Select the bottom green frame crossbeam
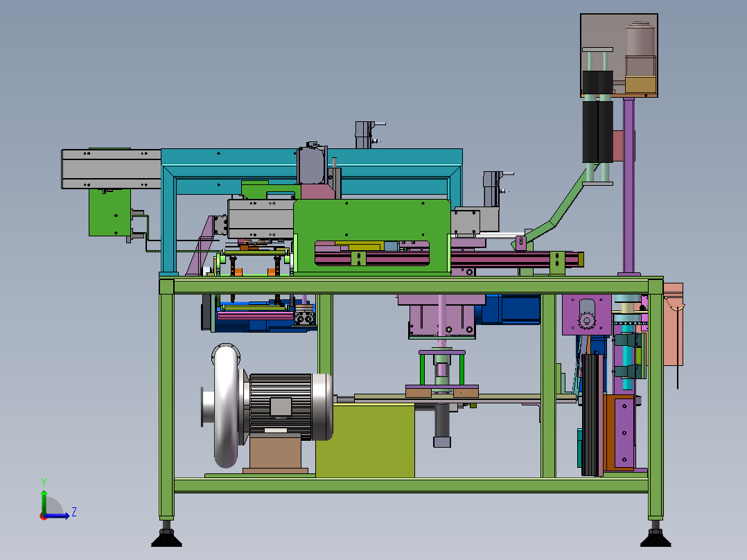Screen dimensions: 747x560 pyautogui.click(x=411, y=486)
